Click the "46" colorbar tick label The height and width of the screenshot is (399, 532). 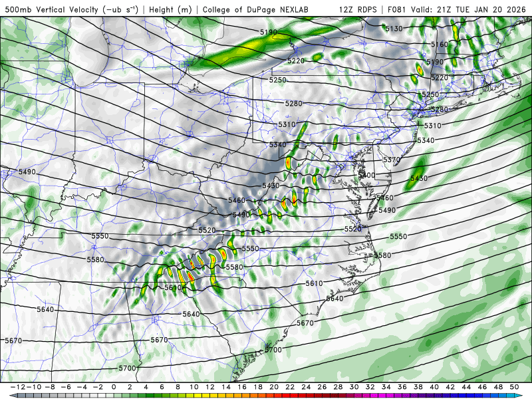[x=482, y=387]
